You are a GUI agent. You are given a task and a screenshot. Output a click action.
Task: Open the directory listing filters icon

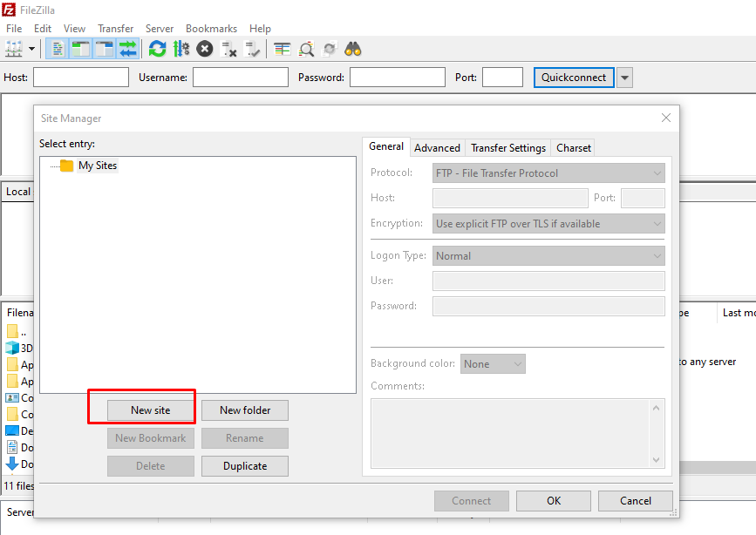(282, 49)
